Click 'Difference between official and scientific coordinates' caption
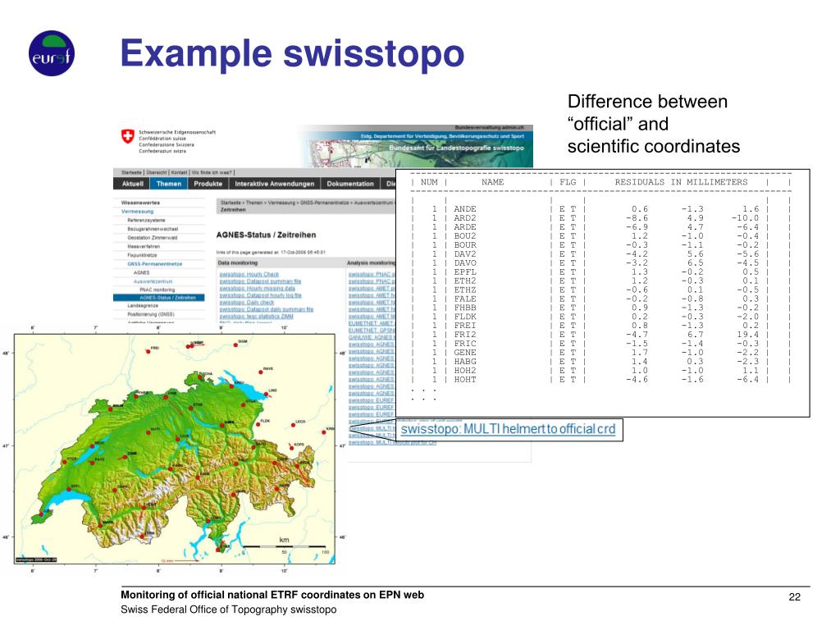840x630 pixels. pos(654,124)
